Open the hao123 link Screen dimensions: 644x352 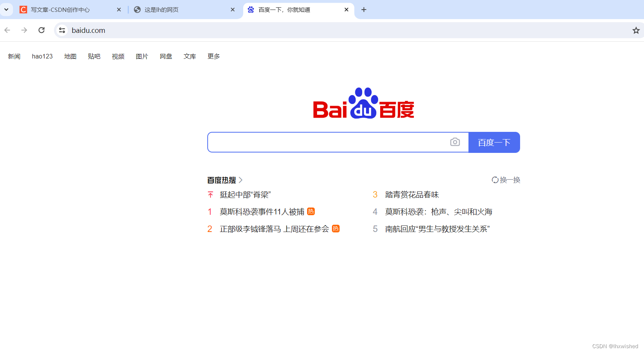(x=42, y=56)
